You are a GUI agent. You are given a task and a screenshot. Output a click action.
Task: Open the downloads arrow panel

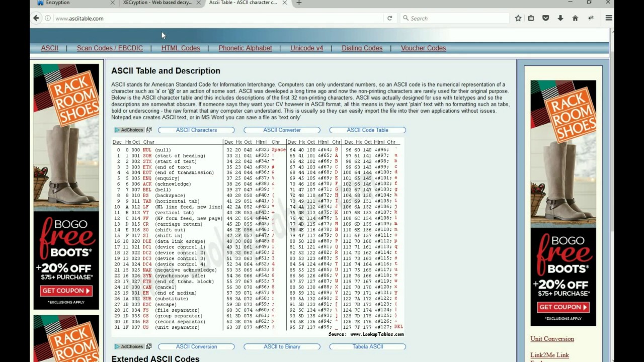(560, 18)
